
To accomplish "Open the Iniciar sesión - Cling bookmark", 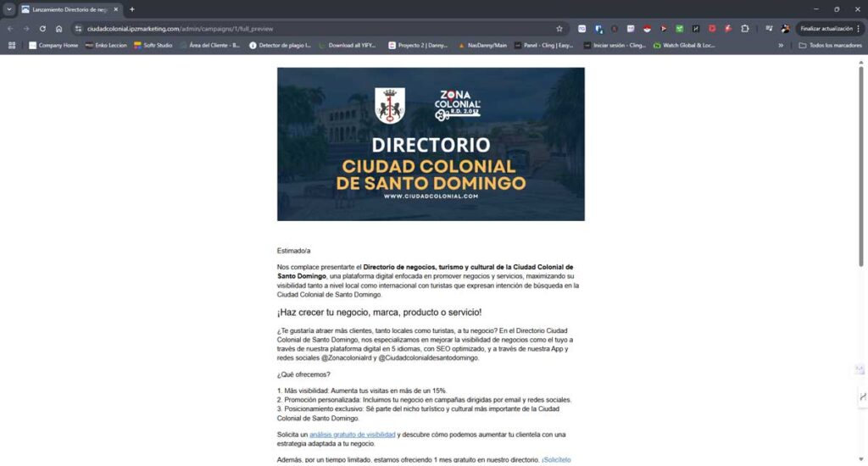I will click(615, 46).
